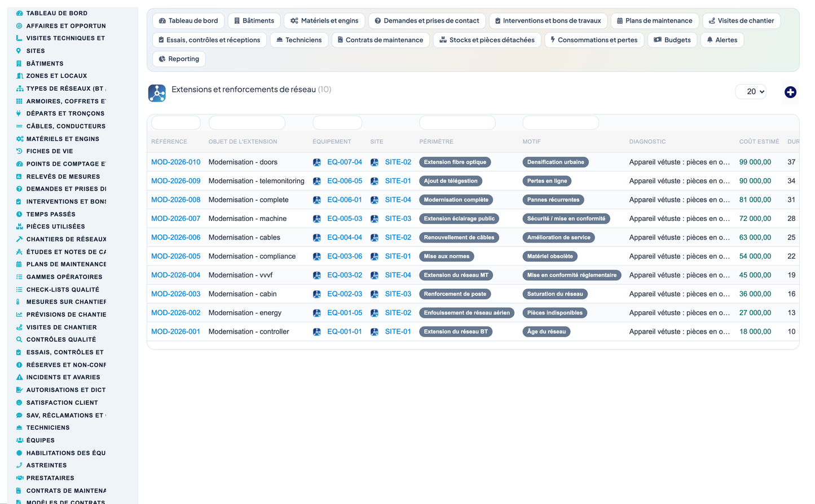Open Essais, contrôles et réceptions tab
This screenshot has height=504, width=815.
tap(210, 40)
